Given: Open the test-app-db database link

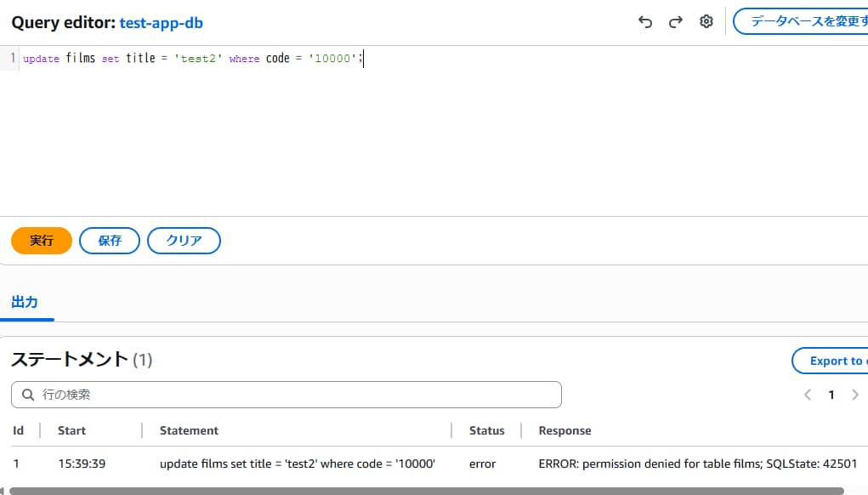Looking at the screenshot, I should click(162, 23).
